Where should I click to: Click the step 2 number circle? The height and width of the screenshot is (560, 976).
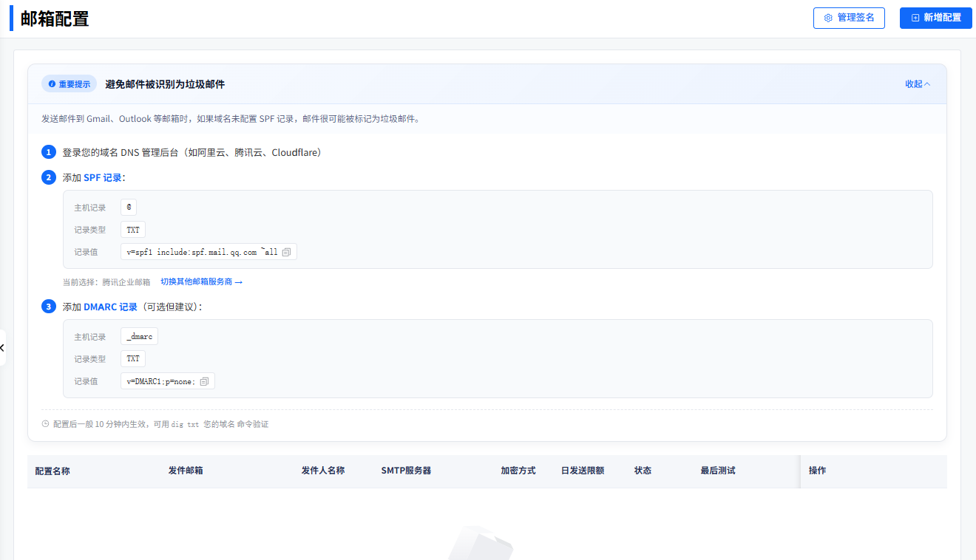(49, 177)
